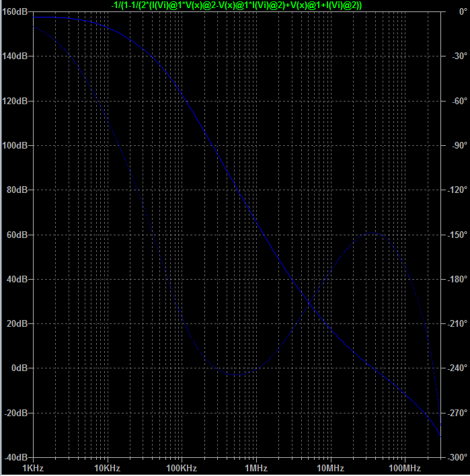
Task: Click where solid gain and dotted phase traces cross
Action: point(309,303)
